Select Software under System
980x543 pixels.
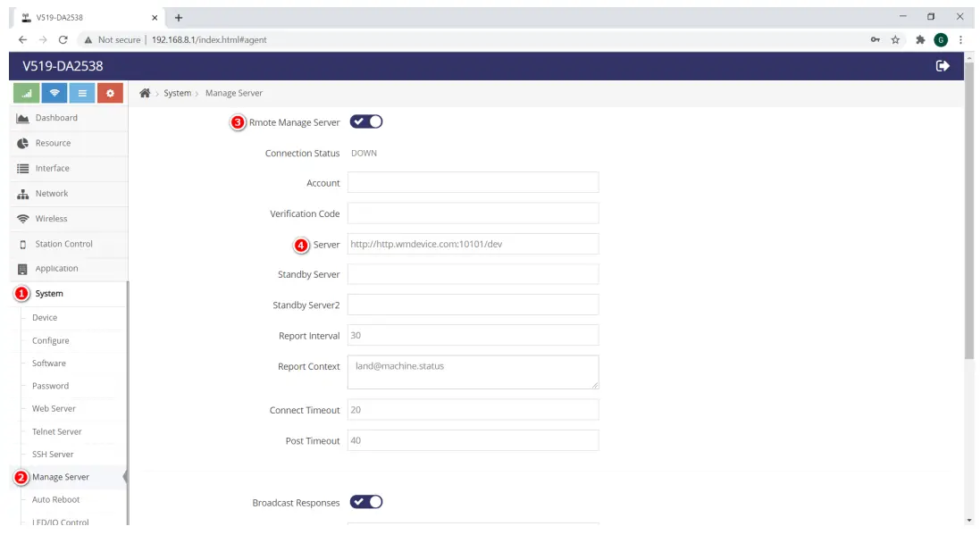pyautogui.click(x=49, y=363)
